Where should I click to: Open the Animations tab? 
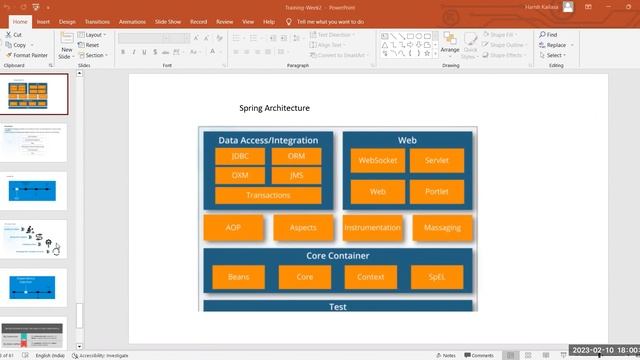(132, 22)
